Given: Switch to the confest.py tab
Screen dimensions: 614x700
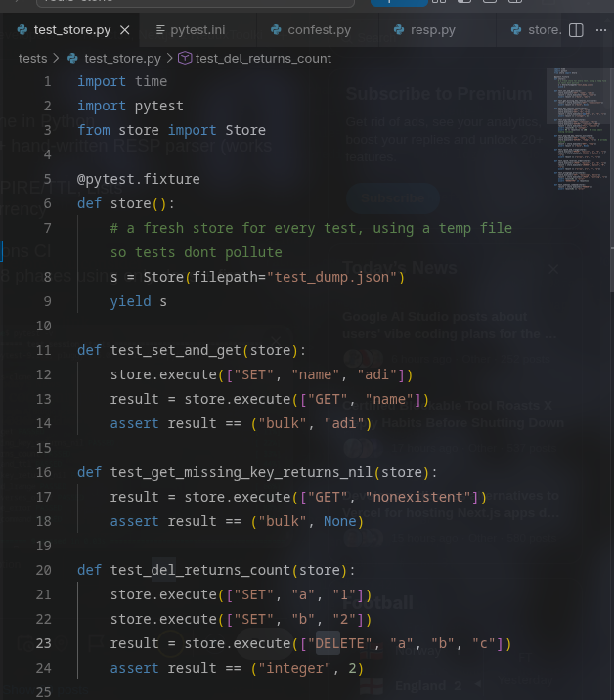Looking at the screenshot, I should pyautogui.click(x=320, y=30).
